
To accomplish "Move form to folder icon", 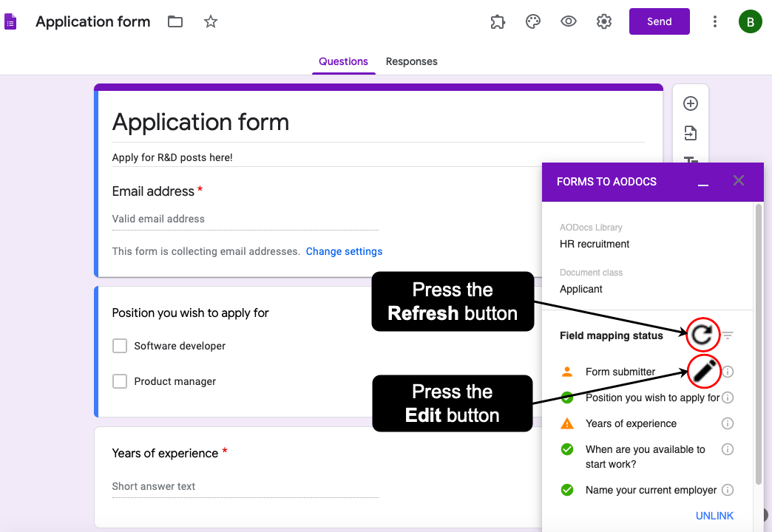I will pos(175,21).
